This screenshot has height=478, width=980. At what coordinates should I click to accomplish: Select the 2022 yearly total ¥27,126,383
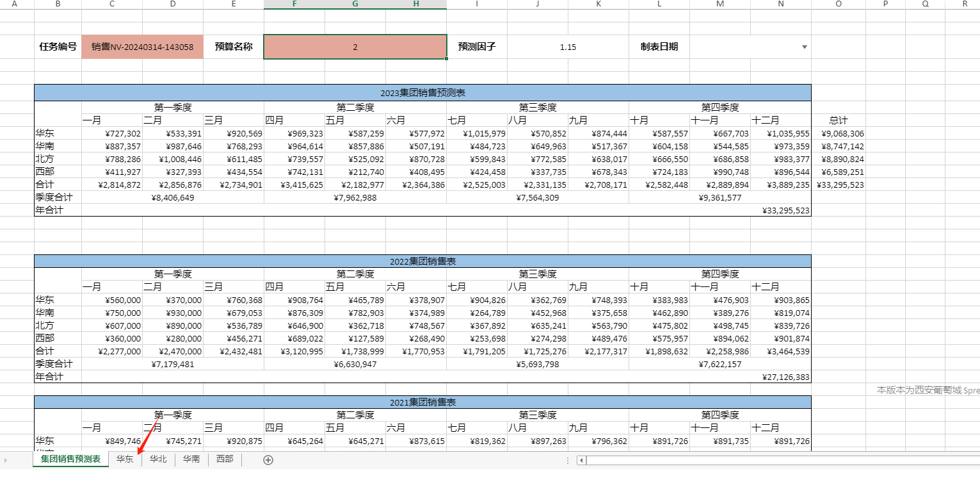pos(447,377)
